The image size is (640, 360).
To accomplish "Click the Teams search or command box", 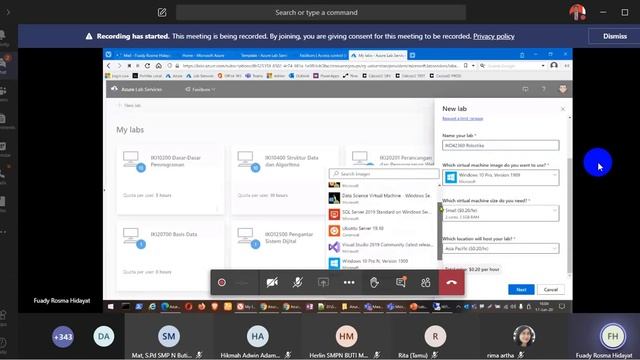I will coord(321,13).
